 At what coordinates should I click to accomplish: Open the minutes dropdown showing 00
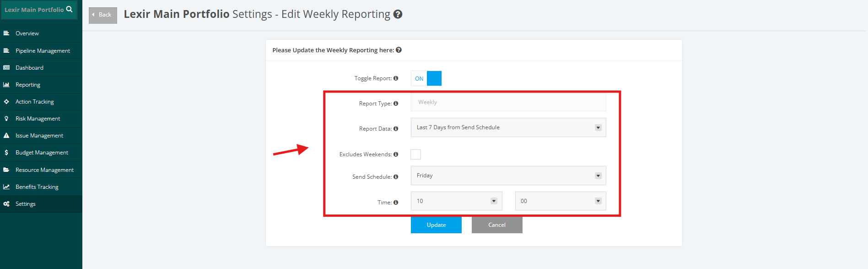[x=561, y=201]
